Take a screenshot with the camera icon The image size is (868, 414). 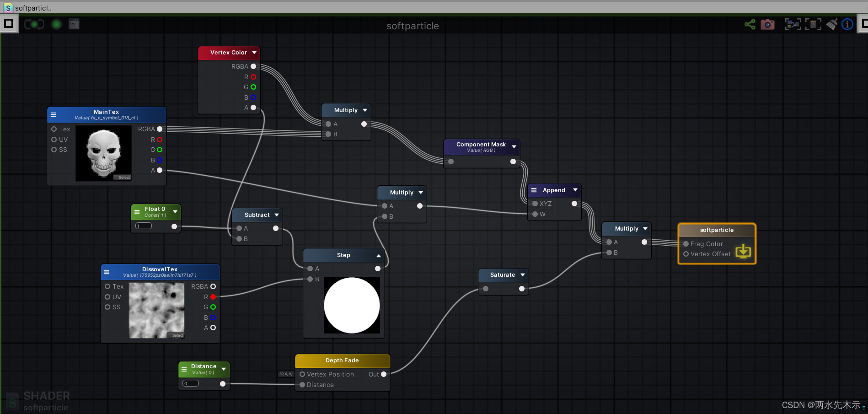[767, 24]
